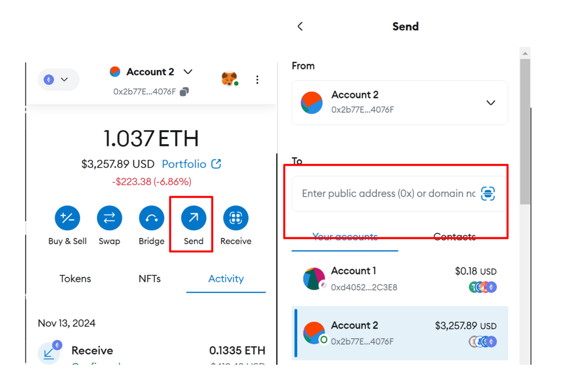Open the three-dot options menu

(257, 79)
